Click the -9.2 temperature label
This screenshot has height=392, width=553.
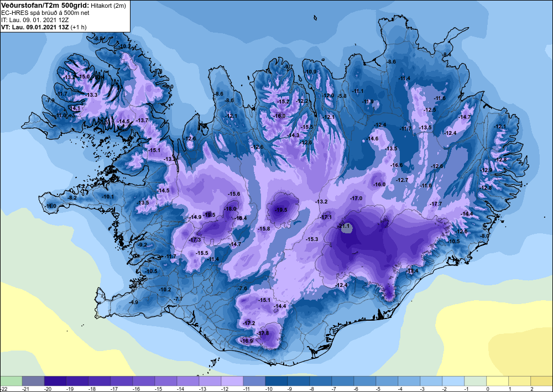[x=143, y=244]
